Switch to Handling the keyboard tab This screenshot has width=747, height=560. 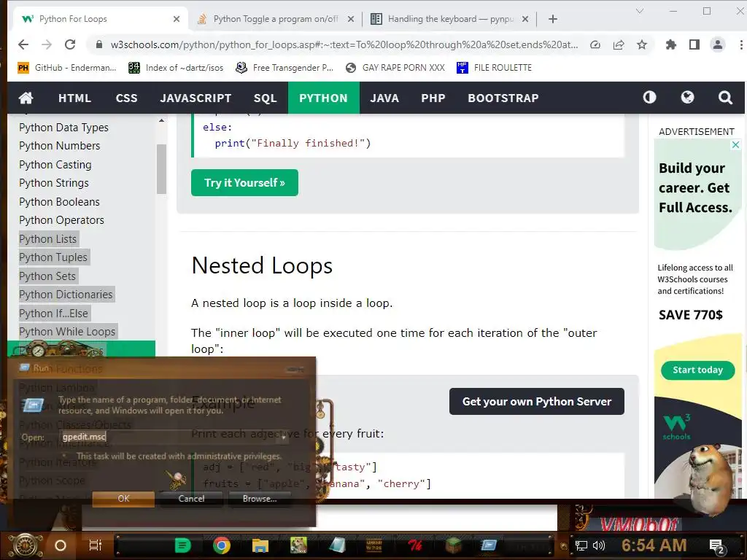tap(450, 19)
